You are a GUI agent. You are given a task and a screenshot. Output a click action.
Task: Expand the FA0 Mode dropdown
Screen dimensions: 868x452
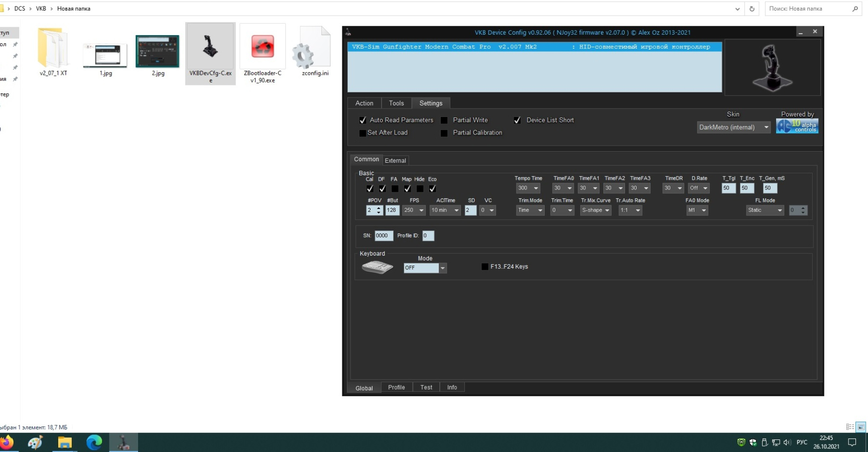[697, 210]
